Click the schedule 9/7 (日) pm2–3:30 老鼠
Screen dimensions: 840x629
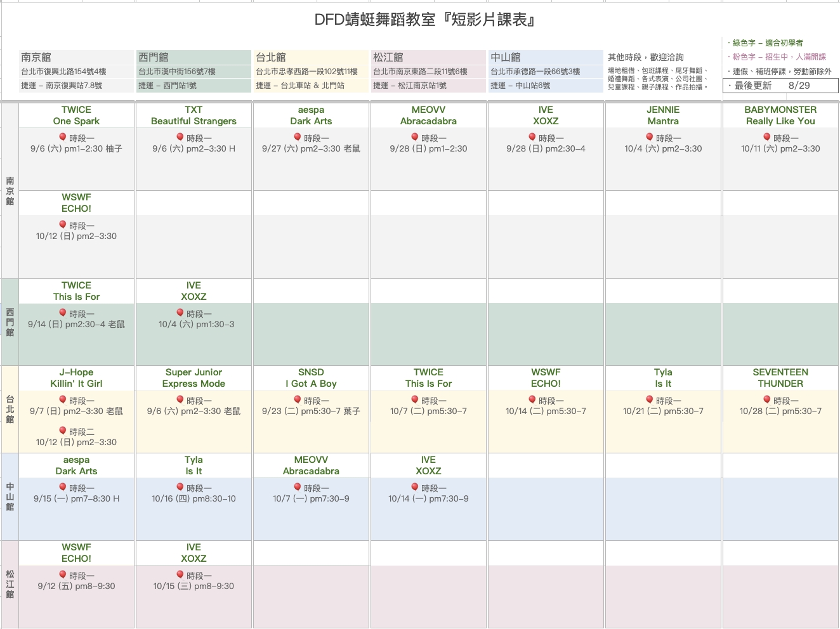76,412
